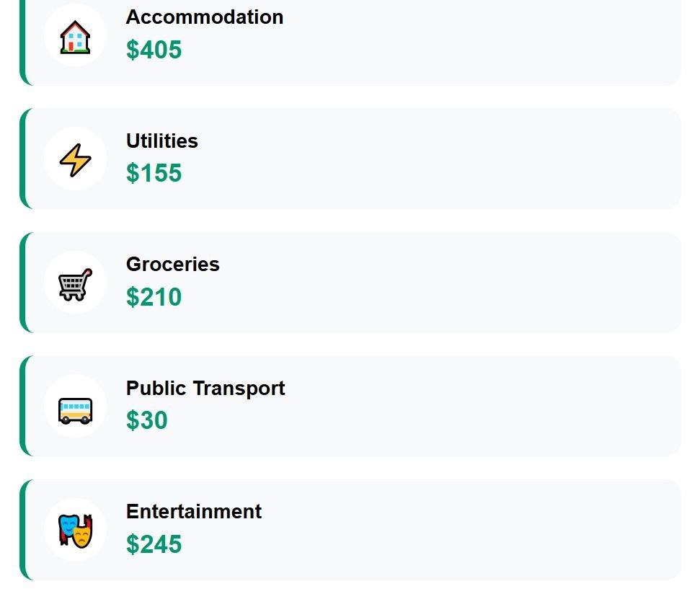The image size is (700, 594).
Task: Click the green edge of Entertainment card
Action: tap(22, 530)
